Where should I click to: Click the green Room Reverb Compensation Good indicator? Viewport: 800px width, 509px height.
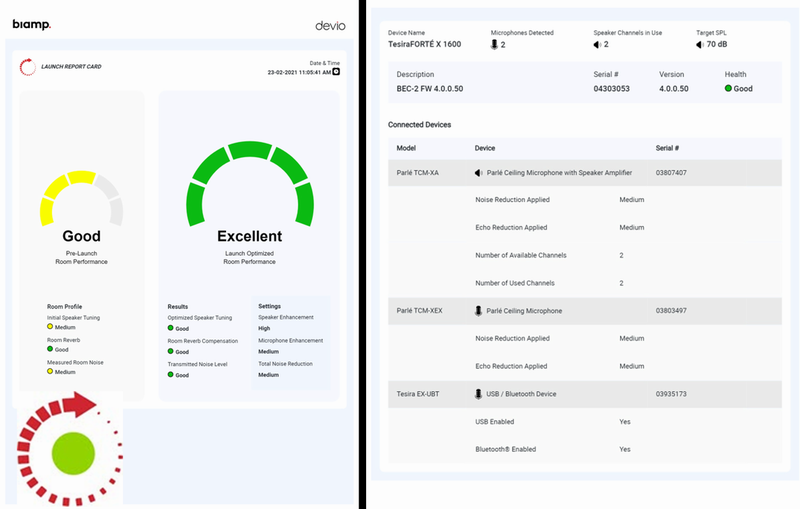(170, 351)
